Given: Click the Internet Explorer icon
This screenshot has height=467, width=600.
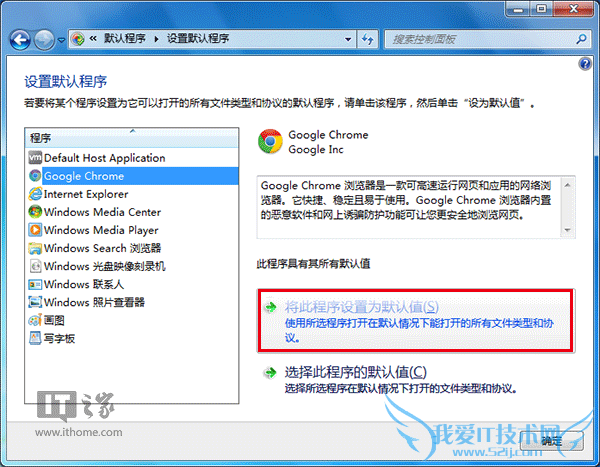Looking at the screenshot, I should pos(35,194).
